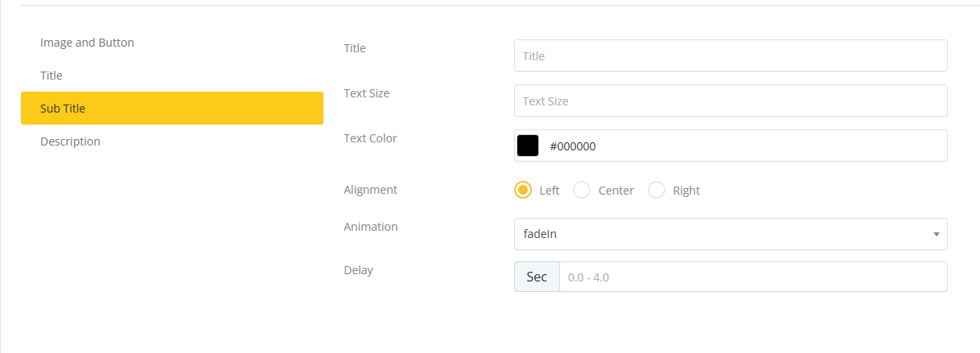980x353 pixels.
Task: Choose the Center alignment radio button
Action: click(x=582, y=191)
